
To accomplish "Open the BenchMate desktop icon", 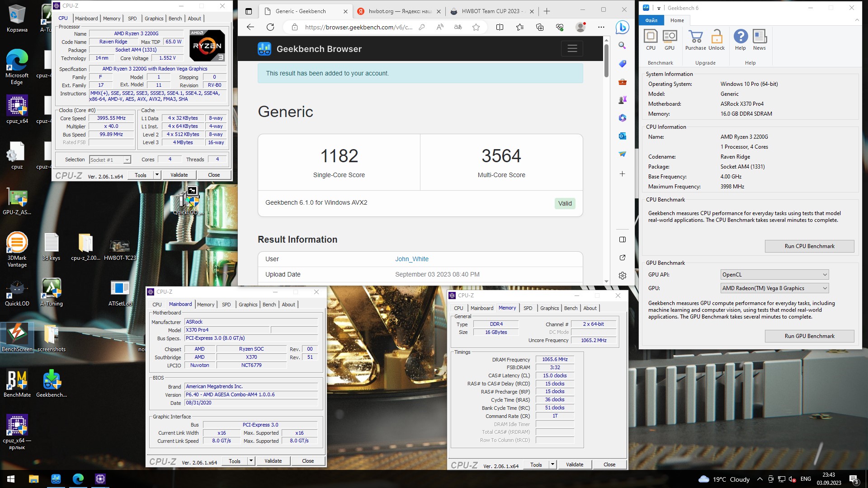I will 17,384.
